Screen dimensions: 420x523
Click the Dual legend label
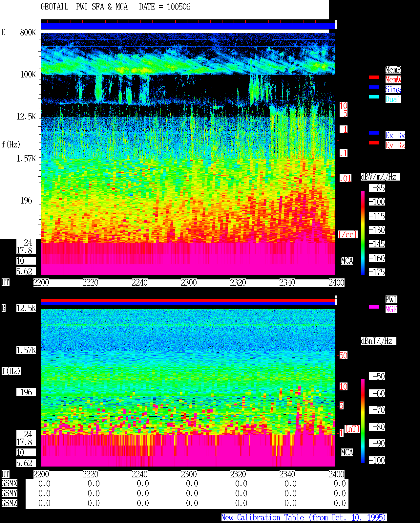(x=393, y=99)
